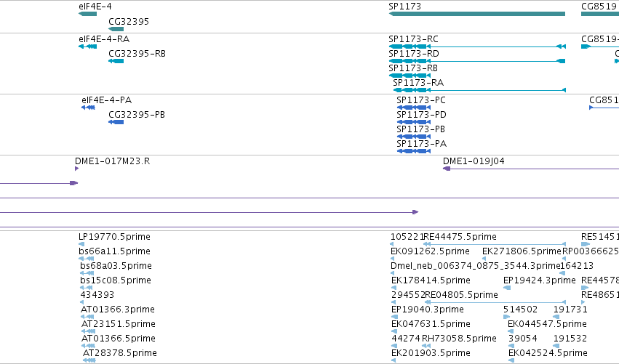Viewport: 619px width, 364px height.
Task: Click the eIF4E-4-PA label link
Action: 107,100
